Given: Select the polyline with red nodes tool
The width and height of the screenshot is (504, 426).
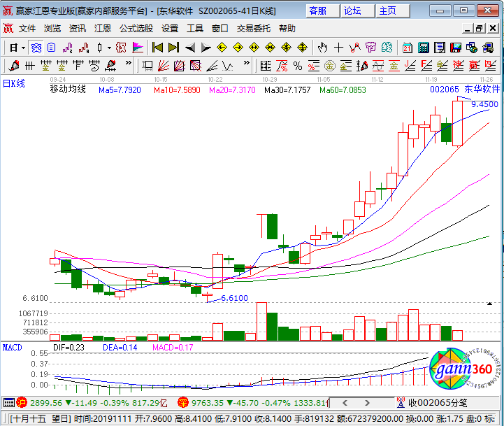Looking at the screenshot, I should (354, 48).
